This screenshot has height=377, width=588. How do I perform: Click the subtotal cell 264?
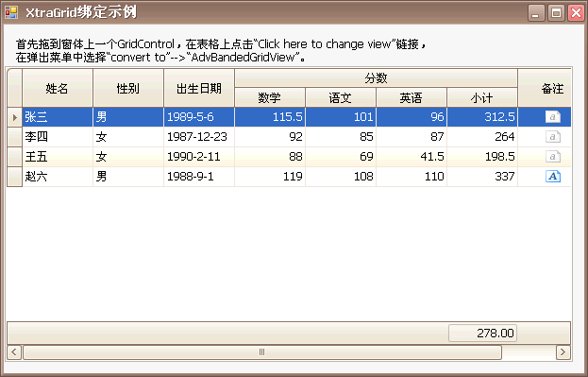pyautogui.click(x=482, y=137)
